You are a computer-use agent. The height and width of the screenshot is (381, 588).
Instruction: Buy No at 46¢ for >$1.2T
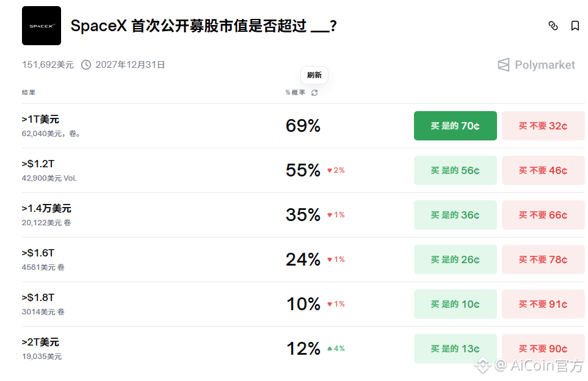(543, 170)
